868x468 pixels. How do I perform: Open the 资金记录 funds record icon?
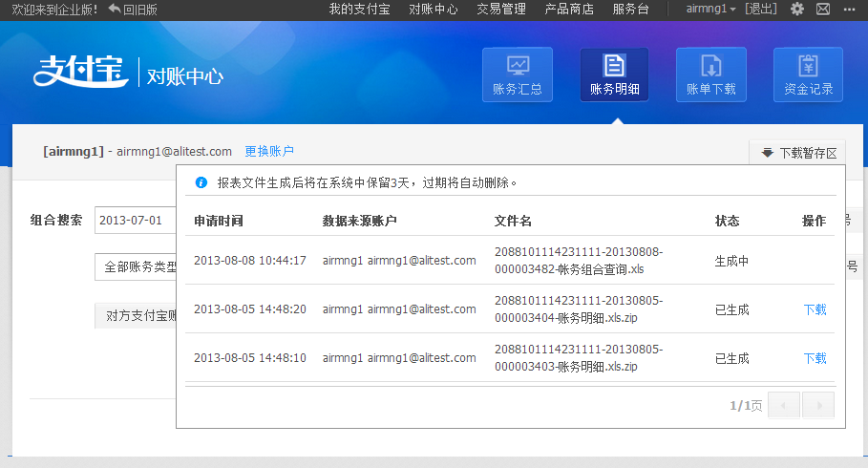pos(808,74)
